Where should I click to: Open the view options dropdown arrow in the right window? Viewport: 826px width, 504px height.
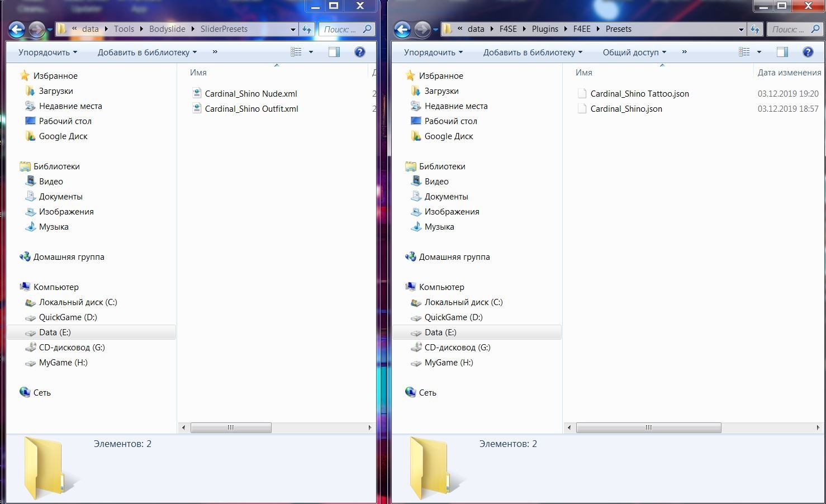click(759, 52)
